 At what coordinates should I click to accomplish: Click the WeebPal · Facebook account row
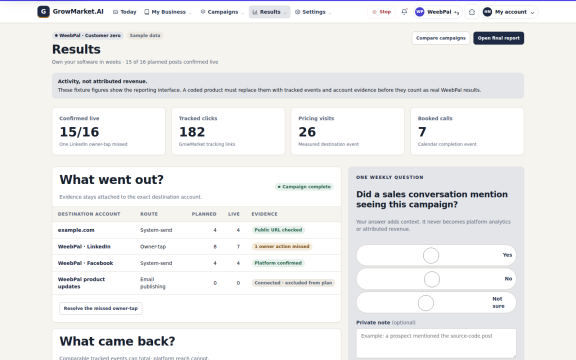tap(197, 263)
